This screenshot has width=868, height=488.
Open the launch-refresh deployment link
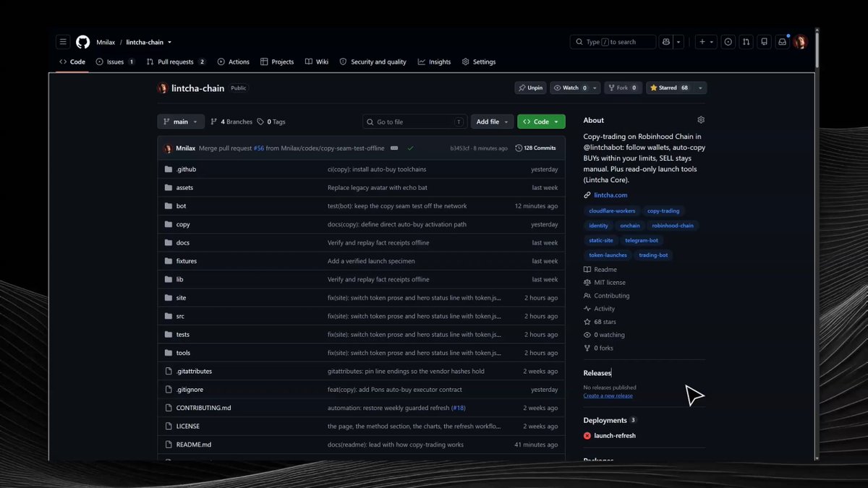[615, 435]
